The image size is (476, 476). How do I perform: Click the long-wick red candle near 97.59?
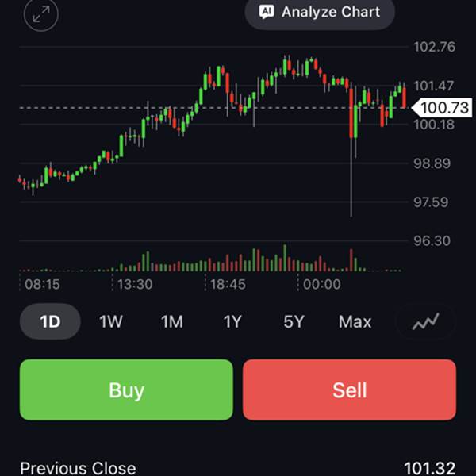coord(351,159)
